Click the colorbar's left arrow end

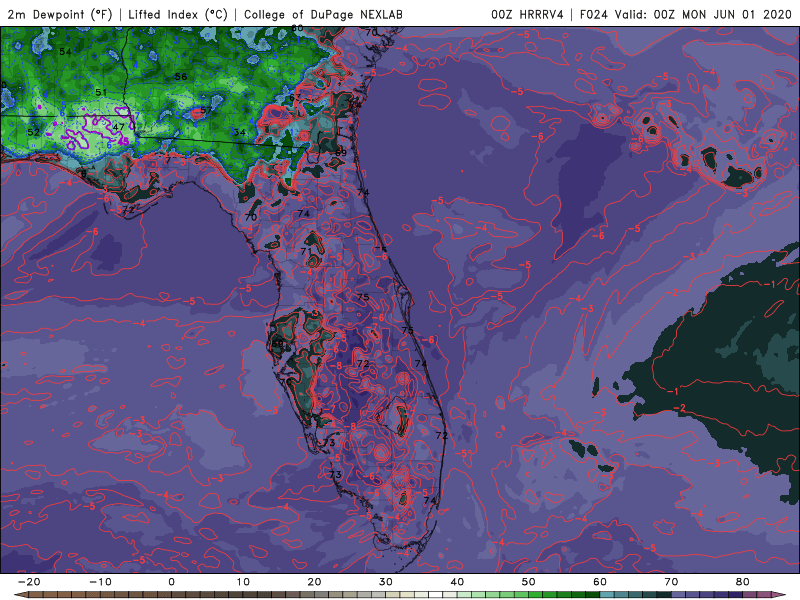(20, 595)
